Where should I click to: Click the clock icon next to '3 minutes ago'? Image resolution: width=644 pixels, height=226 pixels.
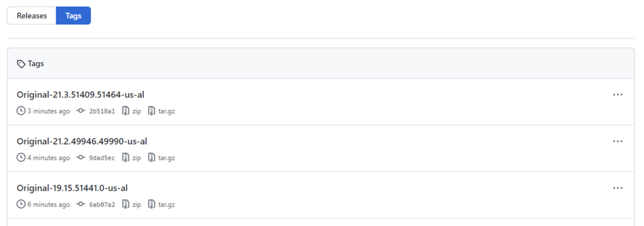(20, 111)
